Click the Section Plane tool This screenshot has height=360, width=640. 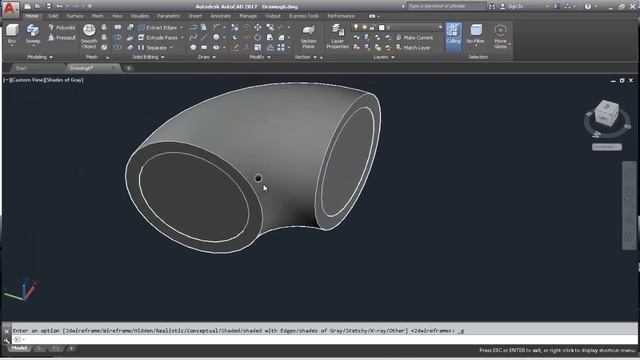pos(308,36)
